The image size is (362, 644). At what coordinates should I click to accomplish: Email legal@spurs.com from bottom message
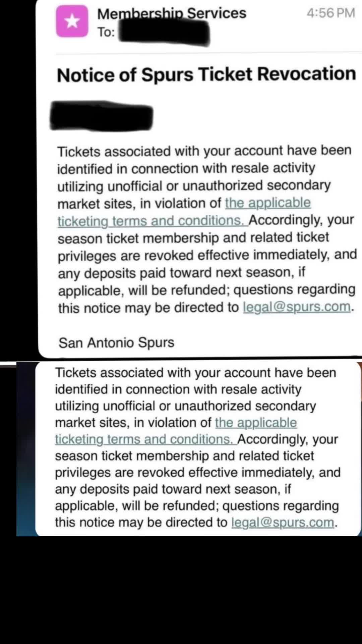283,522
